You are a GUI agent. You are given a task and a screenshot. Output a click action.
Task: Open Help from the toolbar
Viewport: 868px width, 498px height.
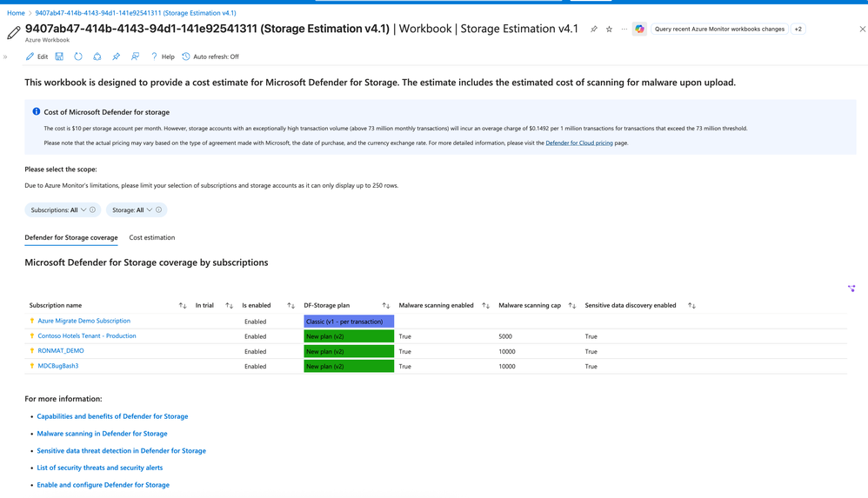point(163,56)
